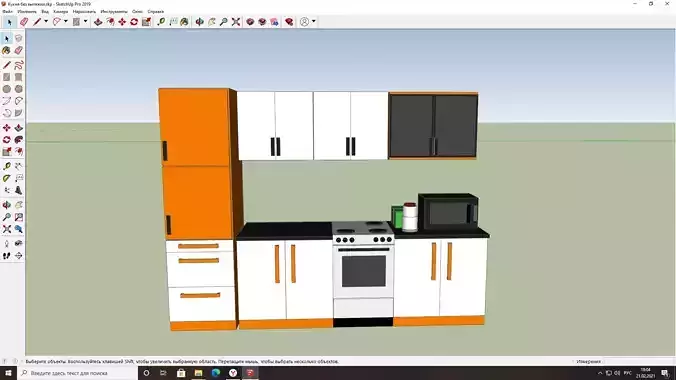The height and width of the screenshot is (380, 676).
Task: Open the Extension Manager
Action: click(x=289, y=22)
